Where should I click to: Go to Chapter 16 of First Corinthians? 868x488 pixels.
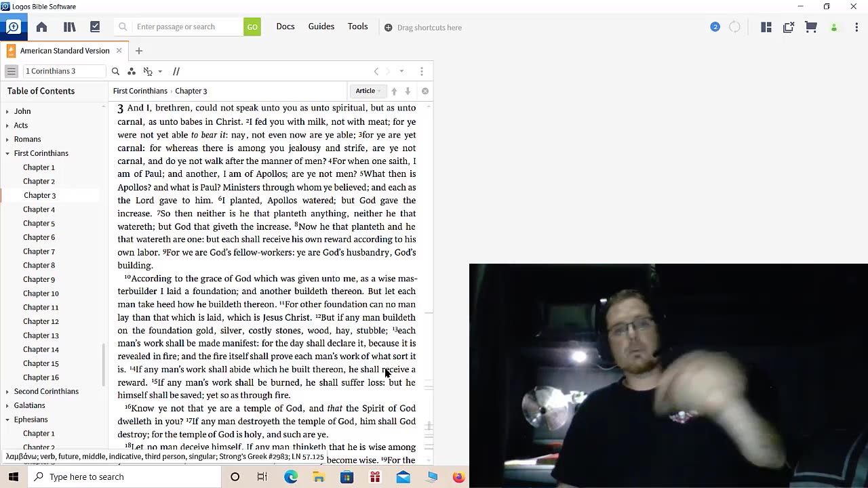(41, 378)
